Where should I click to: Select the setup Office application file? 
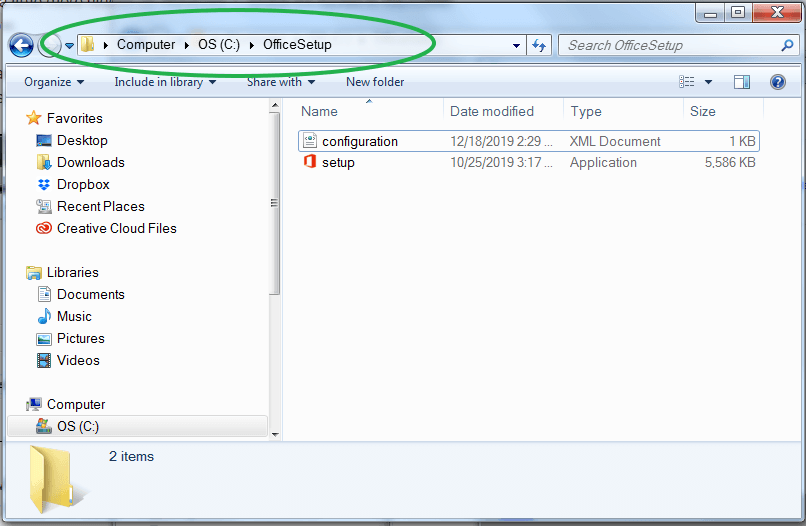[x=338, y=162]
